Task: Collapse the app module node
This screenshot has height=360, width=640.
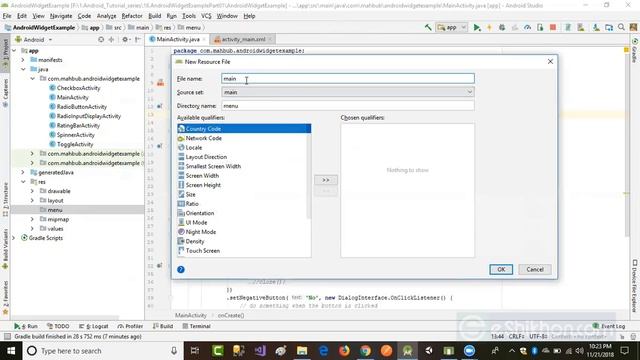Action: 14,51
